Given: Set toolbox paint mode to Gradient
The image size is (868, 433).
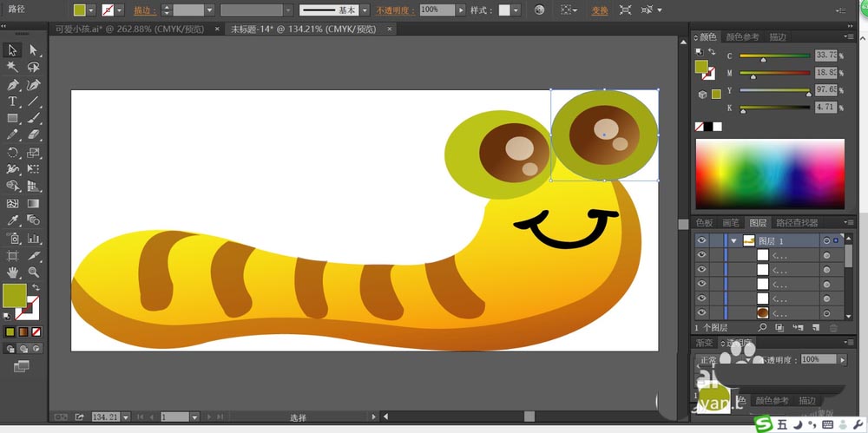Looking at the screenshot, I should tap(23, 331).
